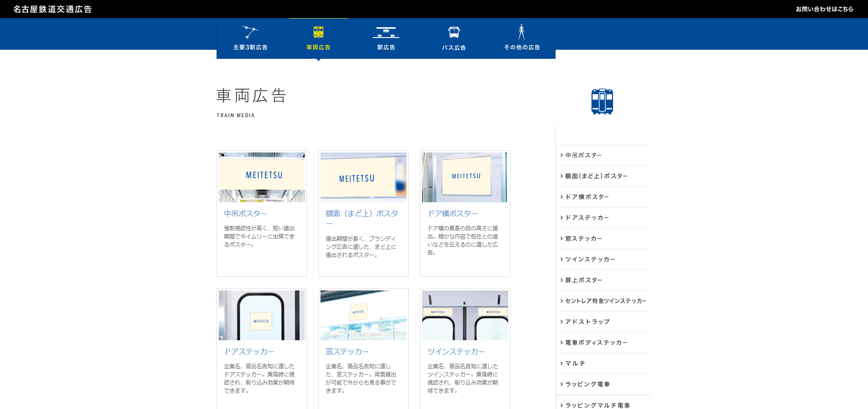This screenshot has height=409, width=868.
Task: View the 窓ステッカー thumbnail image
Action: [363, 315]
